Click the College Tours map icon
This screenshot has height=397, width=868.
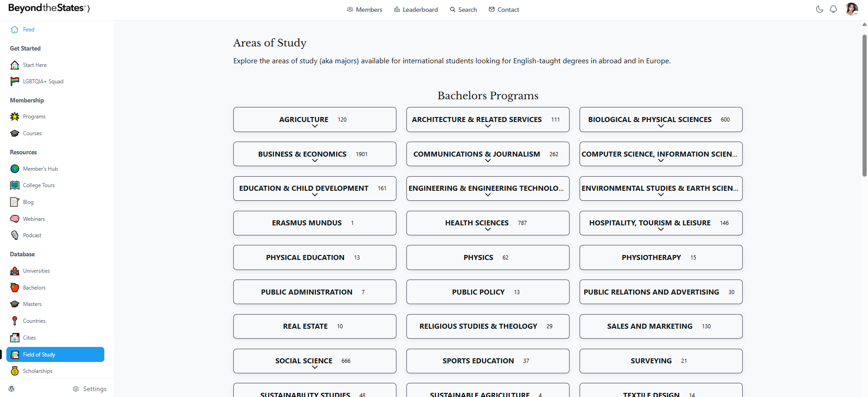[15, 185]
